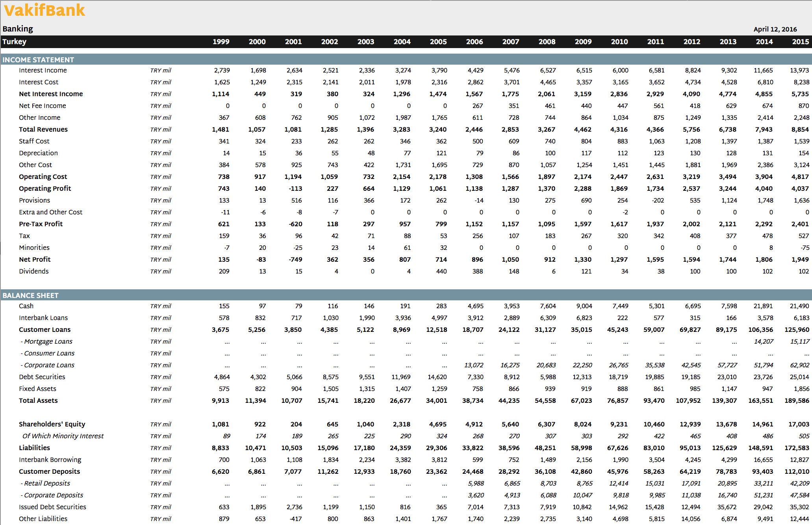
Task: Click the Staff Cost row label
Action: (34, 141)
